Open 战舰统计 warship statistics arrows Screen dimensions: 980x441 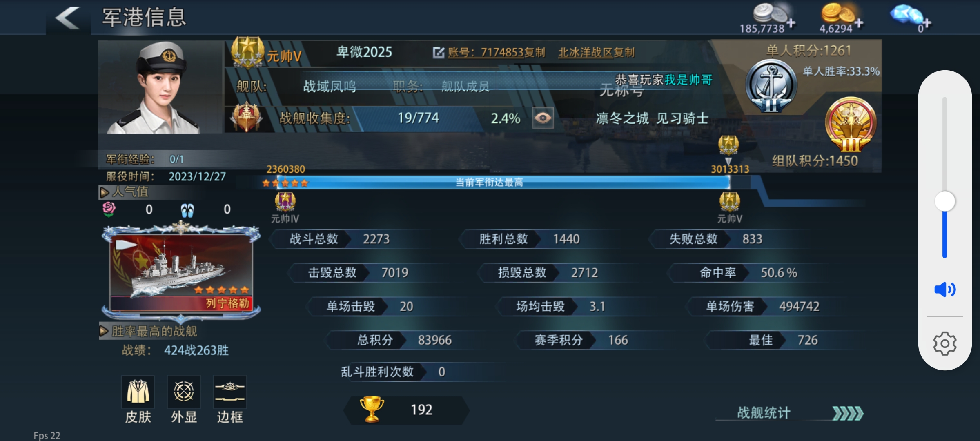click(x=848, y=413)
